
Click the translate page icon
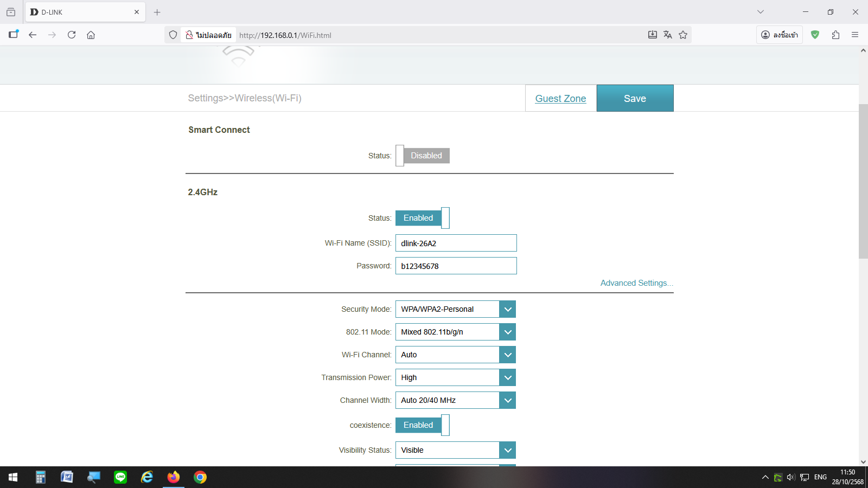tap(668, 35)
